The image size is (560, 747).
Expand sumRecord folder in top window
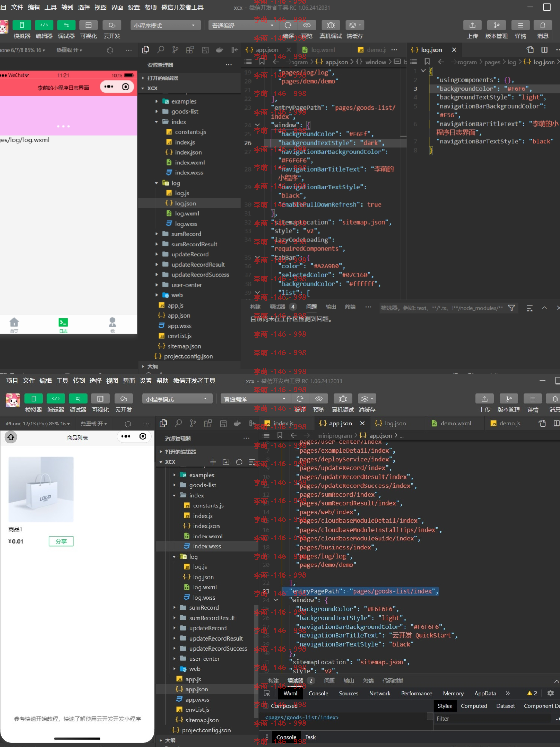click(157, 234)
